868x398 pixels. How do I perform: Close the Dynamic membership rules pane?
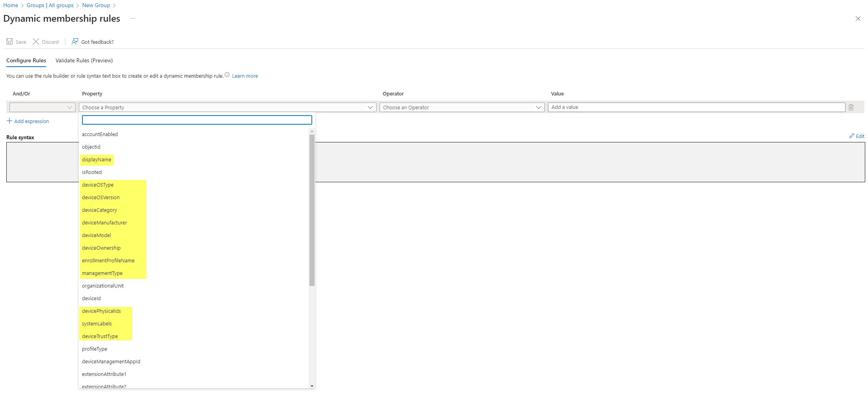point(858,19)
